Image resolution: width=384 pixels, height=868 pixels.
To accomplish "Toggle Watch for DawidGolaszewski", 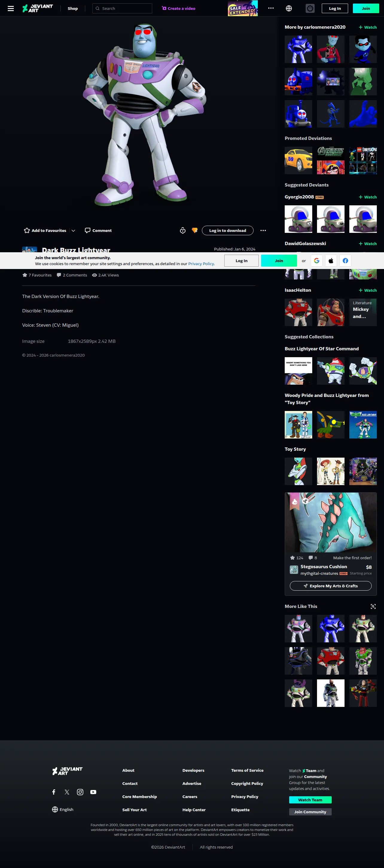I will (x=368, y=244).
